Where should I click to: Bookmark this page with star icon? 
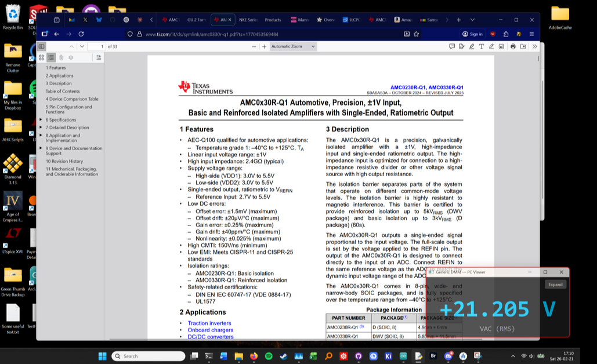[x=417, y=34]
